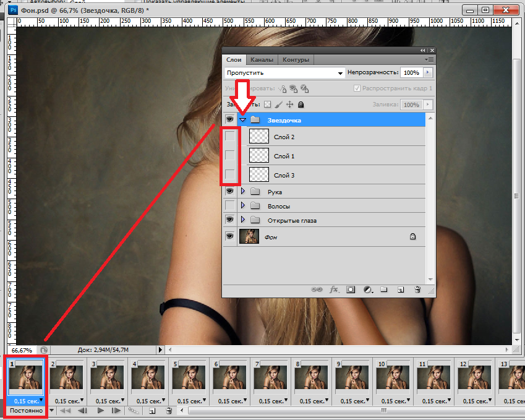The height and width of the screenshot is (420, 525).
Task: Delete selected animation frame trash icon
Action: [x=169, y=411]
